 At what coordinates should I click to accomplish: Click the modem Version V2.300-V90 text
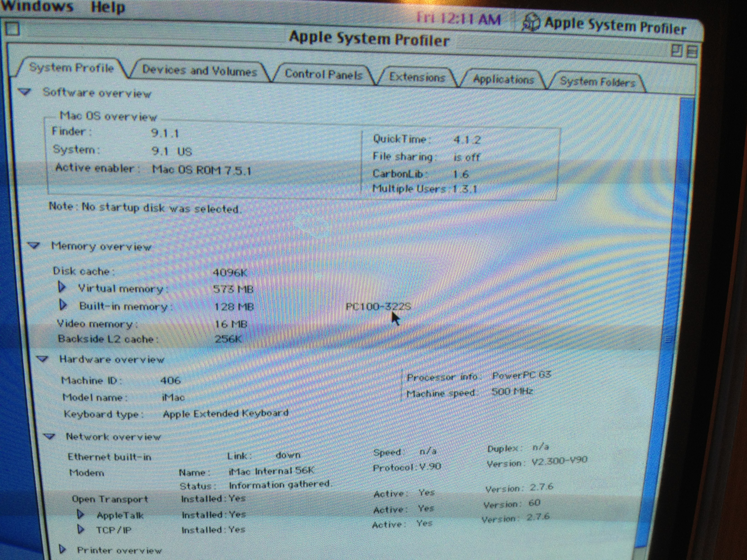[x=537, y=462]
